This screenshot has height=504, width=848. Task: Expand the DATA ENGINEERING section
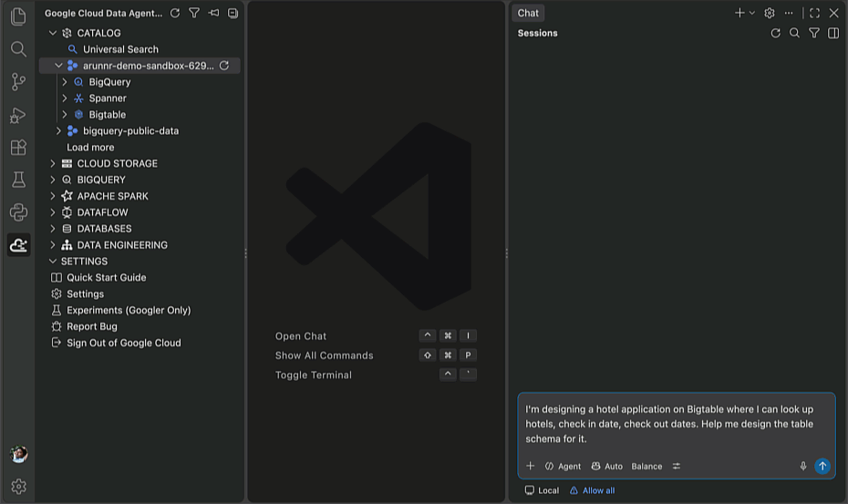(53, 245)
